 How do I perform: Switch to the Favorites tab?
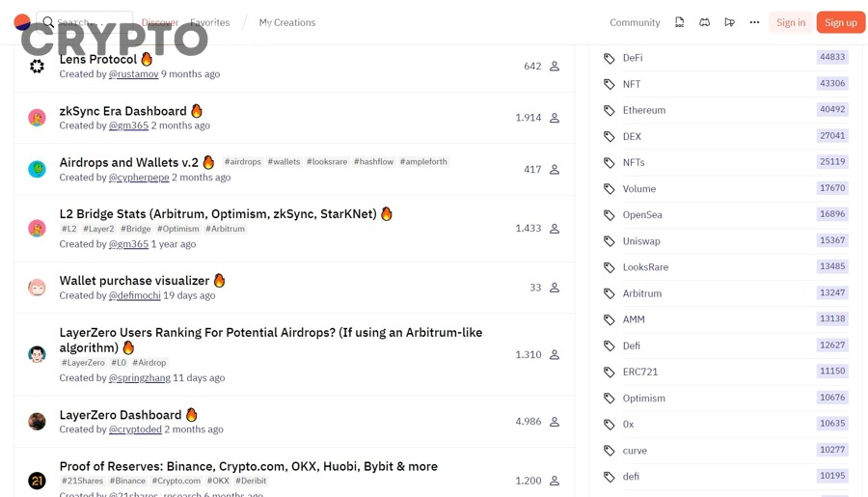pyautogui.click(x=210, y=23)
